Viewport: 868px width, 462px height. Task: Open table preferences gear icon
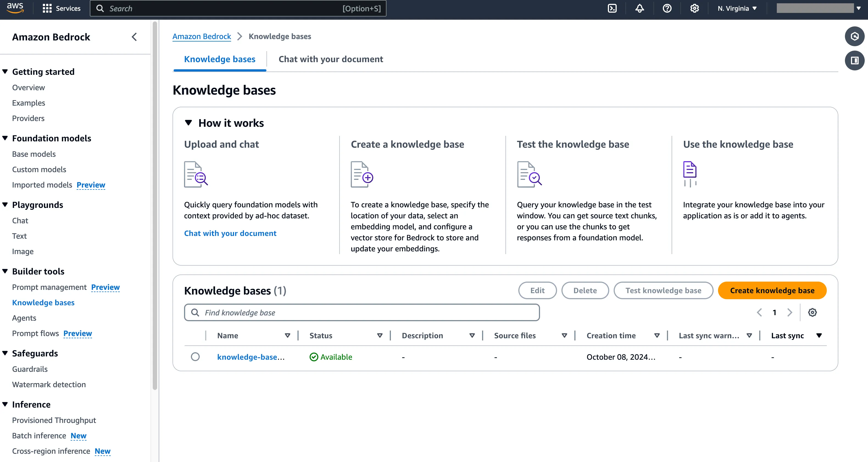click(813, 312)
